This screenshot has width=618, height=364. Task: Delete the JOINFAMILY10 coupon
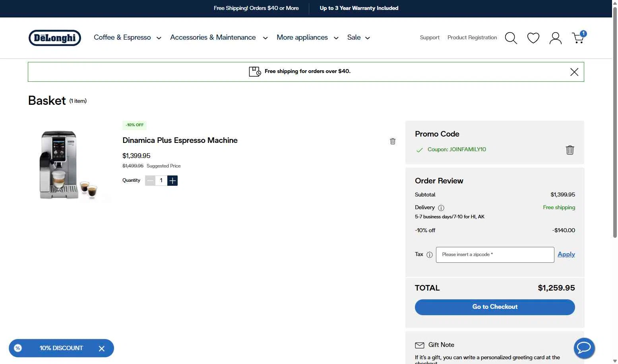tap(570, 150)
